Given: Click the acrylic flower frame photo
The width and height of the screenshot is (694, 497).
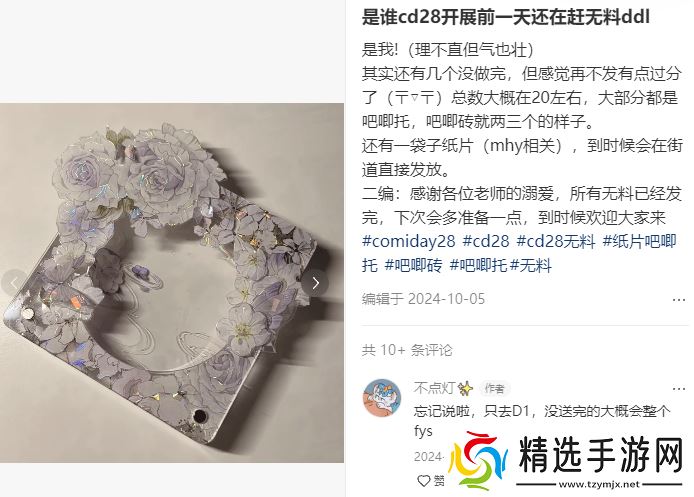Looking at the screenshot, I should coord(172,283).
